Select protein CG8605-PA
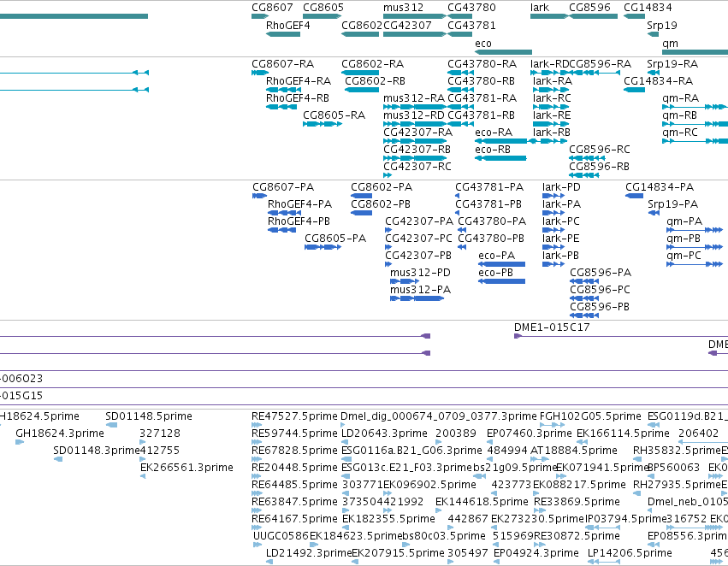This screenshot has width=728, height=566. (323, 247)
